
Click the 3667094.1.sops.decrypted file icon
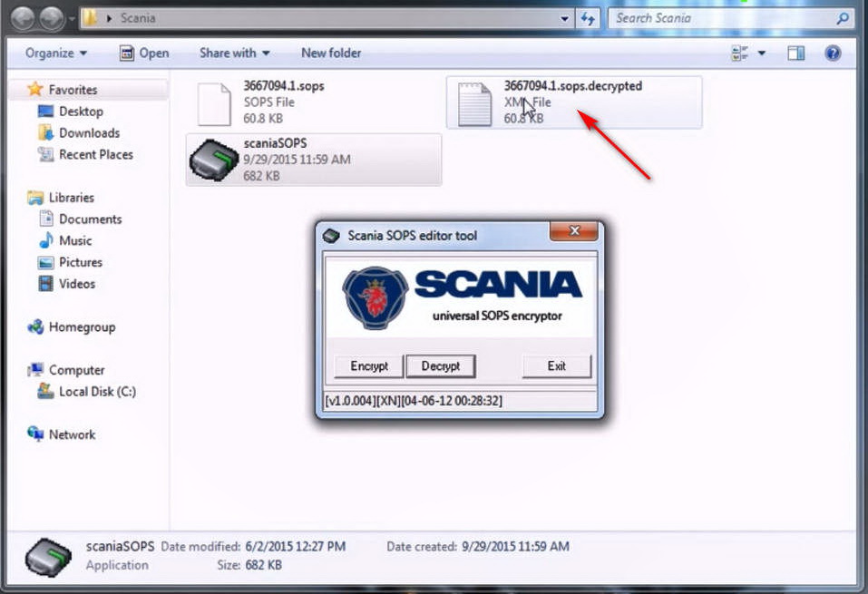tap(474, 103)
